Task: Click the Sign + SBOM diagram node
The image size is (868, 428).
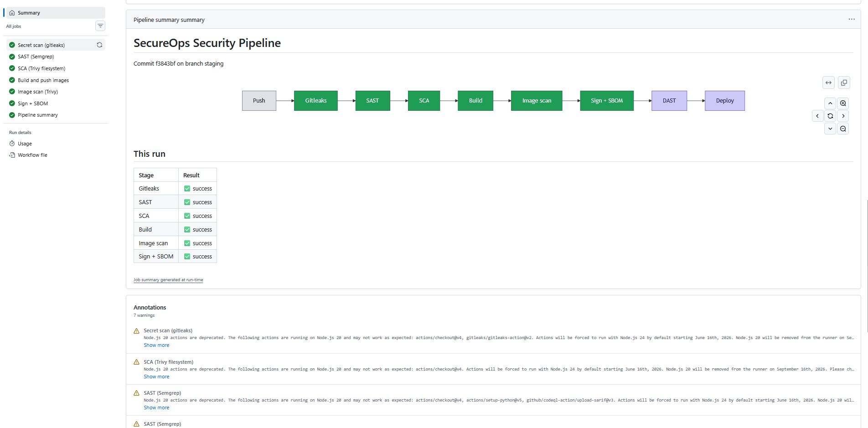Action: tap(607, 101)
